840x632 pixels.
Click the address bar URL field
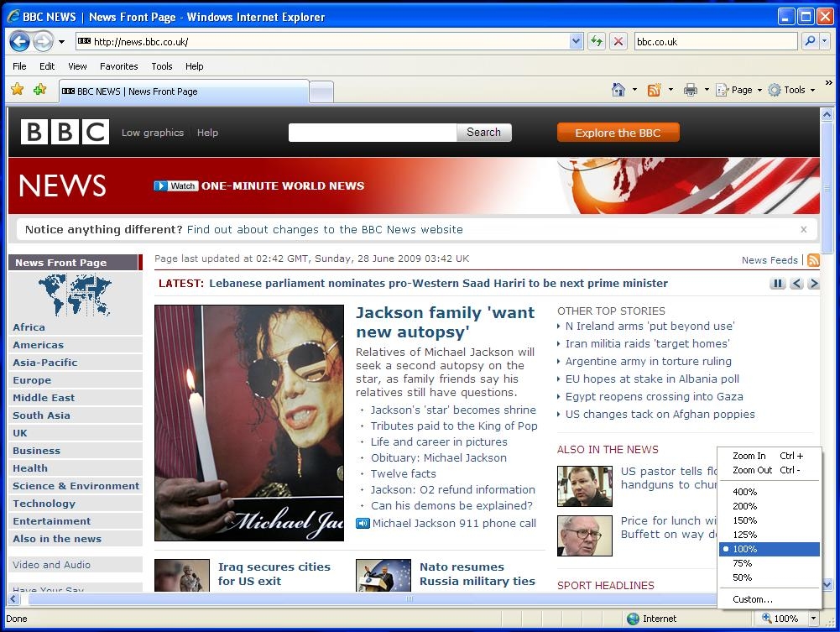(321, 41)
